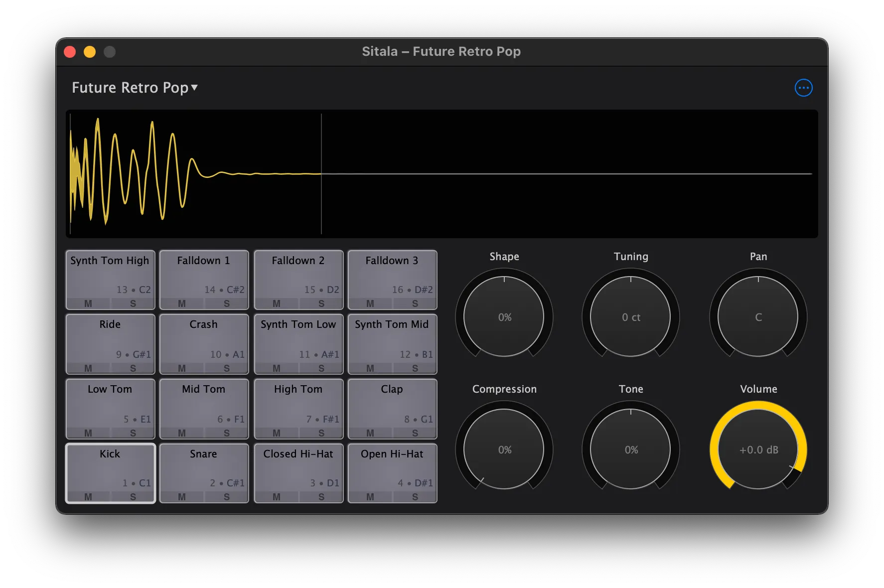
Task: Solo the High Tom pad
Action: pyautogui.click(x=321, y=433)
